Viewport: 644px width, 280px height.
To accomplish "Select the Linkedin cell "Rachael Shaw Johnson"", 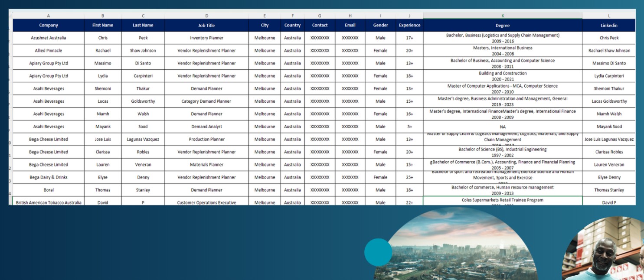I will click(x=609, y=51).
